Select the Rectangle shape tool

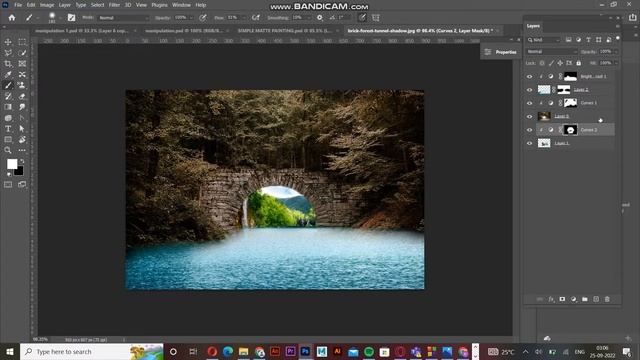click(8, 140)
